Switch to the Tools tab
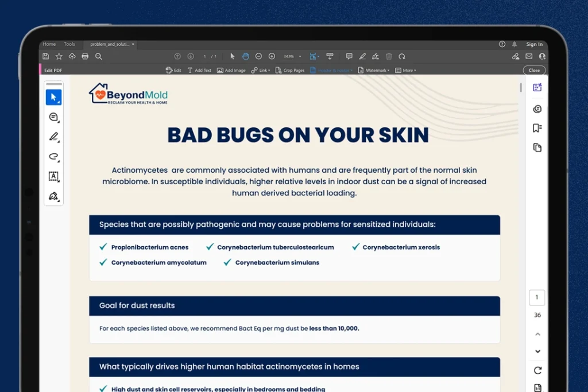 click(69, 44)
